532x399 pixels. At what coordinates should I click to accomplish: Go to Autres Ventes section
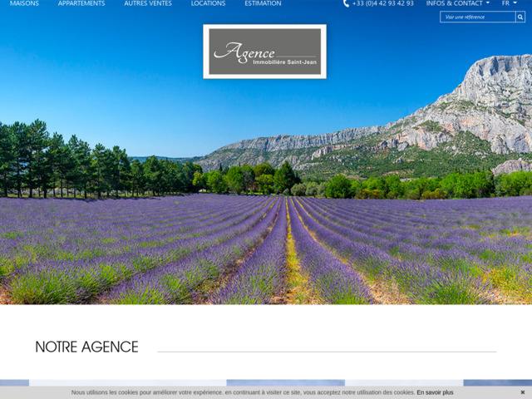[148, 3]
